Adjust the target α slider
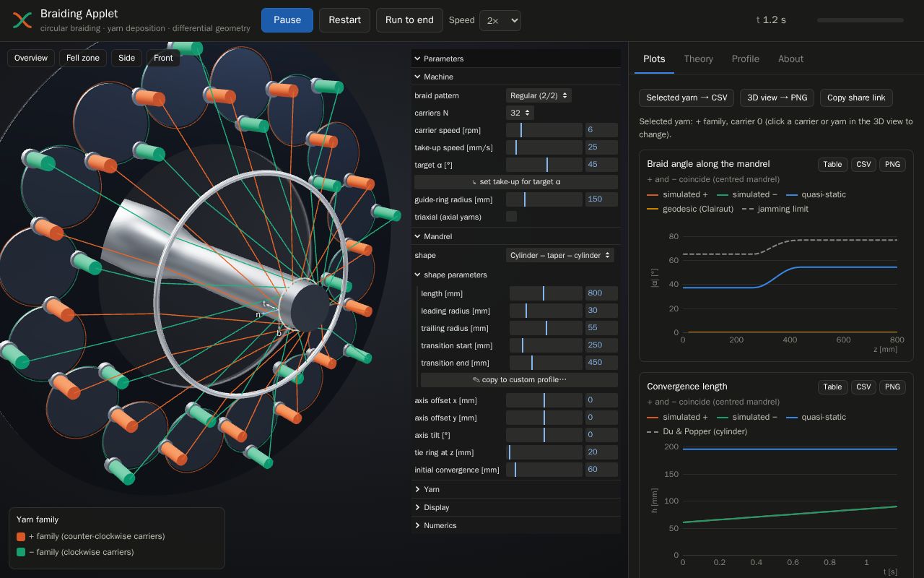The image size is (924, 578). 544,165
